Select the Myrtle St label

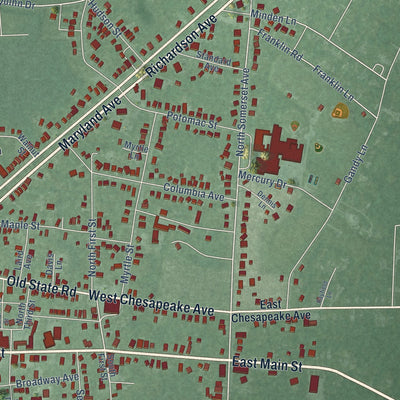127,264
